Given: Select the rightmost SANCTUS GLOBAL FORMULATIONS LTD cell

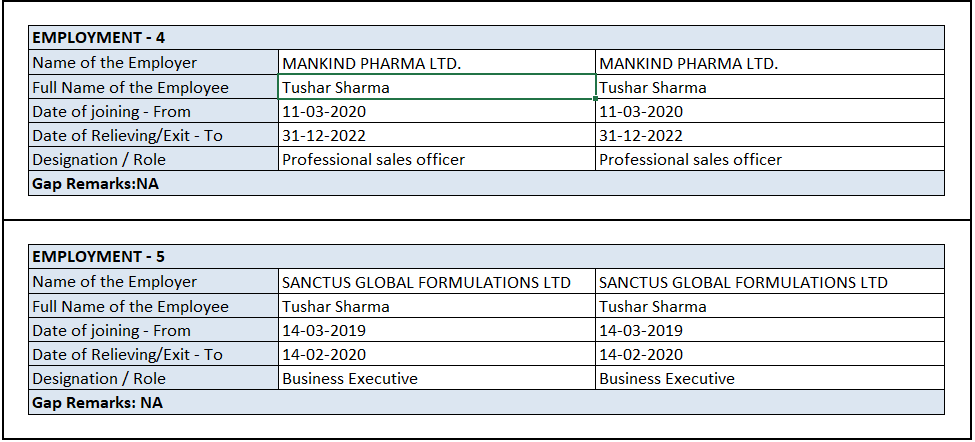Looking at the screenshot, I should 769,282.
